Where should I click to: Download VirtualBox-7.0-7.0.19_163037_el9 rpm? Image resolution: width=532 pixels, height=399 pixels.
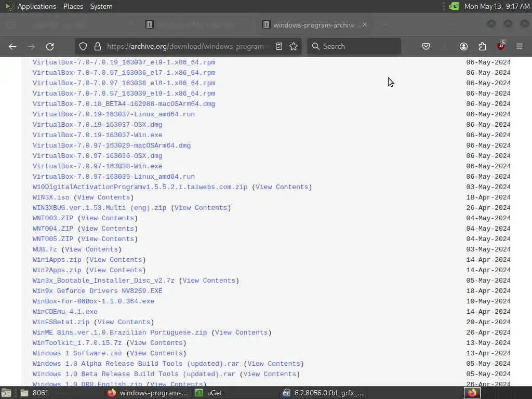(x=124, y=62)
